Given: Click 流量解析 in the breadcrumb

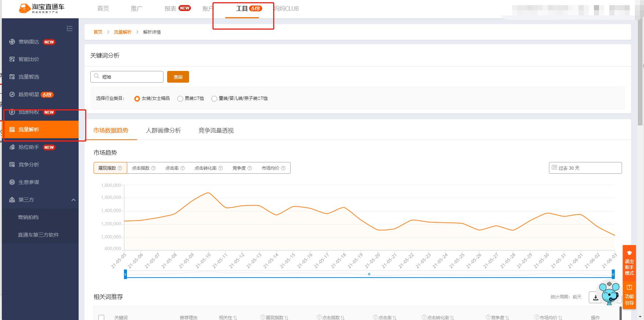Looking at the screenshot, I should coord(123,32).
